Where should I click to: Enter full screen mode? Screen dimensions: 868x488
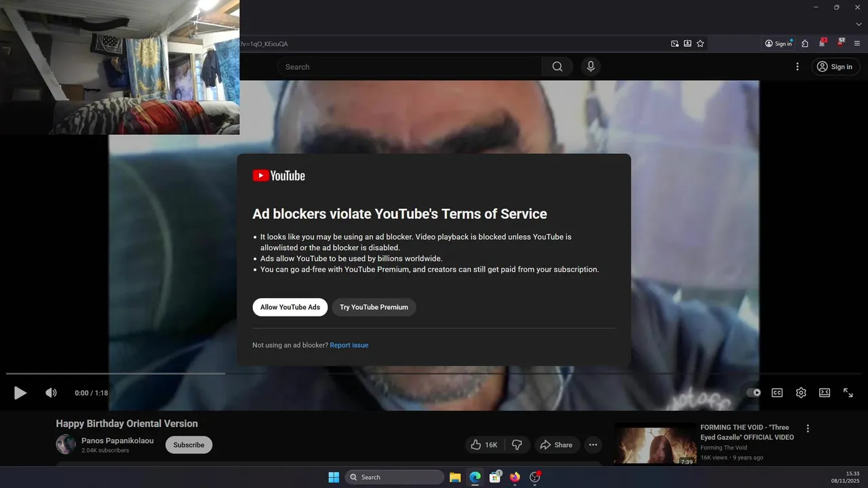(x=848, y=392)
